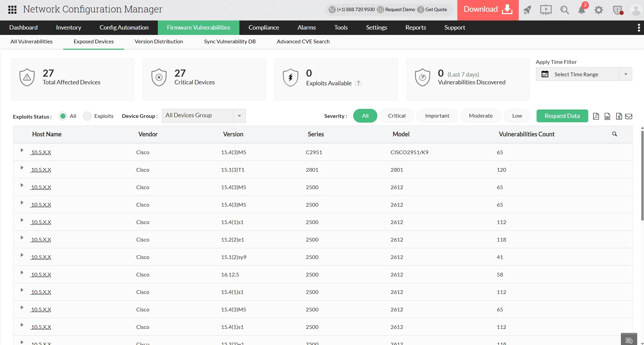Viewport: 644px width, 345px height.
Task: Open the Compliance menu
Action: (x=264, y=28)
